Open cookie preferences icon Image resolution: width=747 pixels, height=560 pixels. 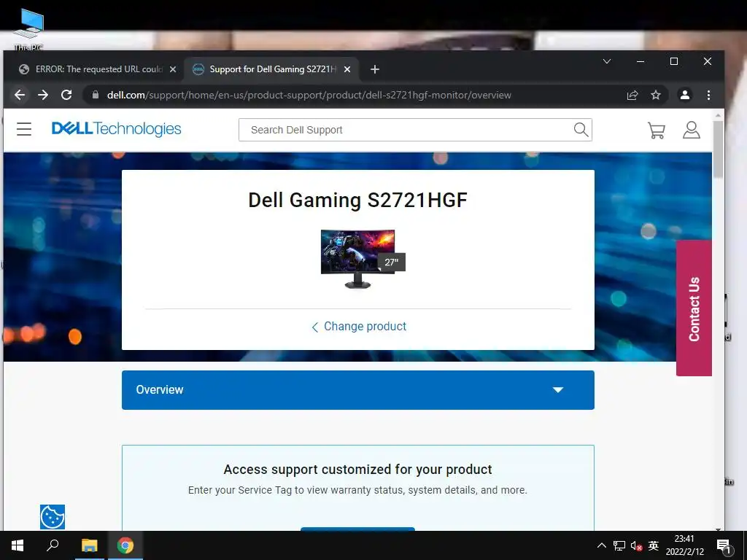(x=53, y=517)
